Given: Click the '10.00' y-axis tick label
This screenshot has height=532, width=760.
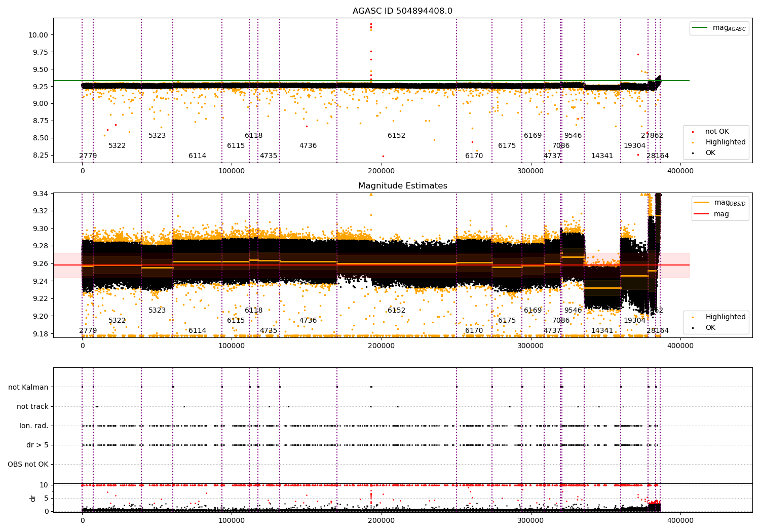Looking at the screenshot, I should click(x=39, y=35).
